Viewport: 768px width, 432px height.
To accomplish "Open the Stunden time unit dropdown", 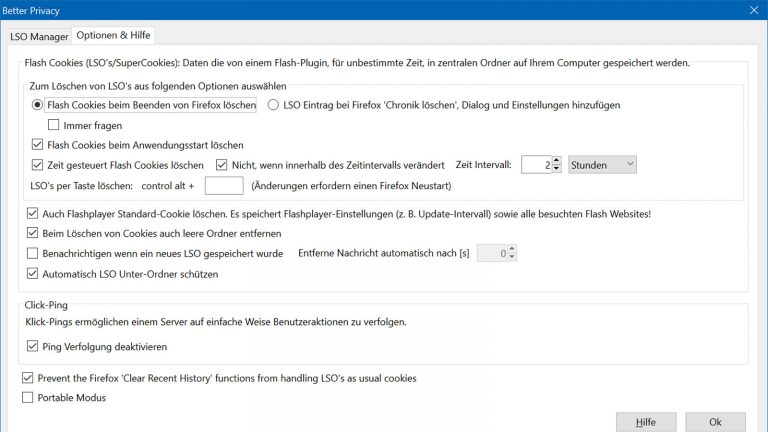I will [x=602, y=164].
